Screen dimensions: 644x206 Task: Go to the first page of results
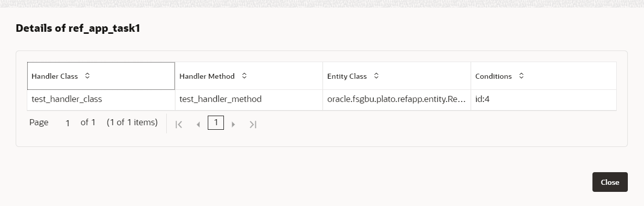[178, 124]
